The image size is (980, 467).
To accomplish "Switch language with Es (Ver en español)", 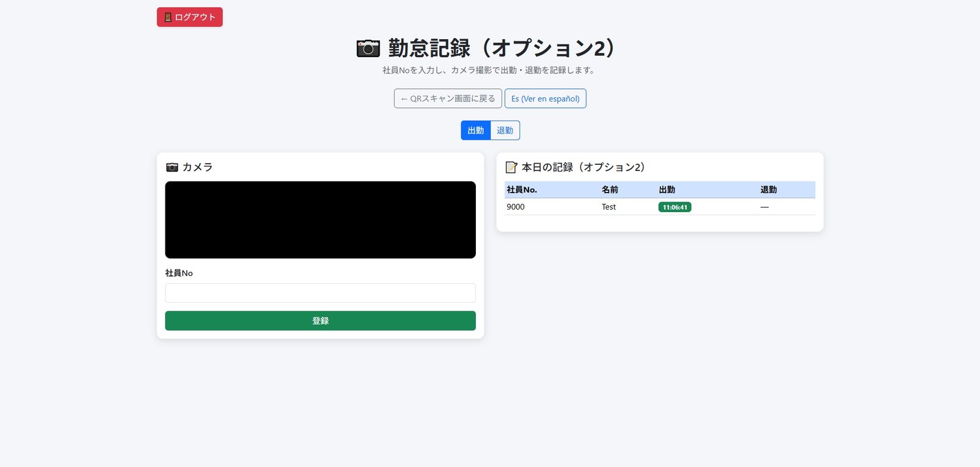I will click(x=545, y=99).
